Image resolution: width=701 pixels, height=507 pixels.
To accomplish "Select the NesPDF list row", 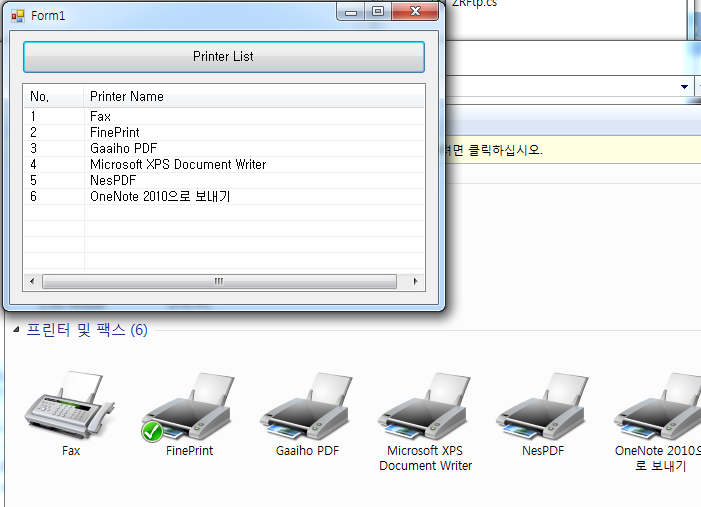I will click(224, 181).
